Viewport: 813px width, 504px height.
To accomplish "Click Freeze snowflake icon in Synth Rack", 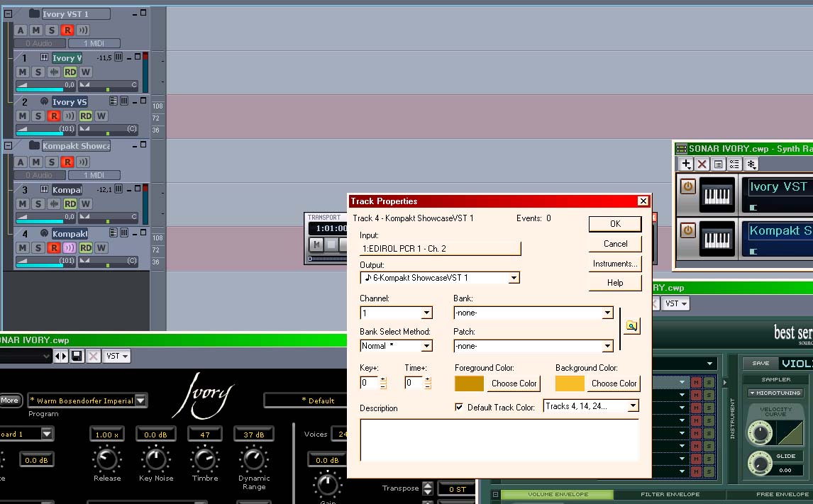I will coord(751,164).
